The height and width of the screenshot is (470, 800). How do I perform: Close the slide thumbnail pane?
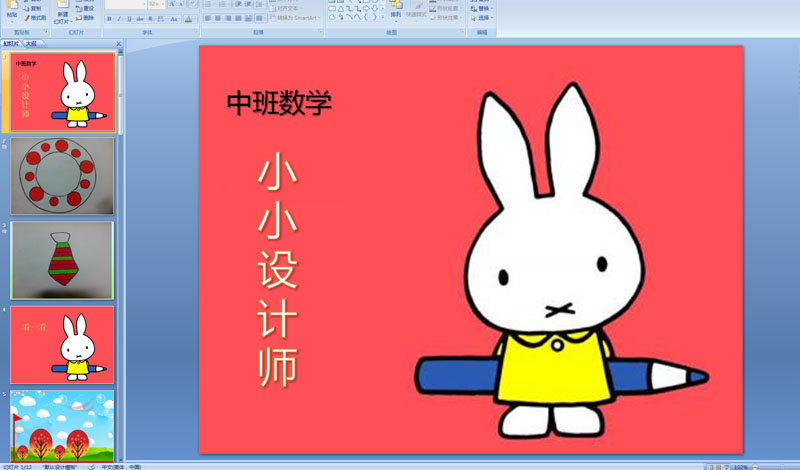(x=119, y=44)
